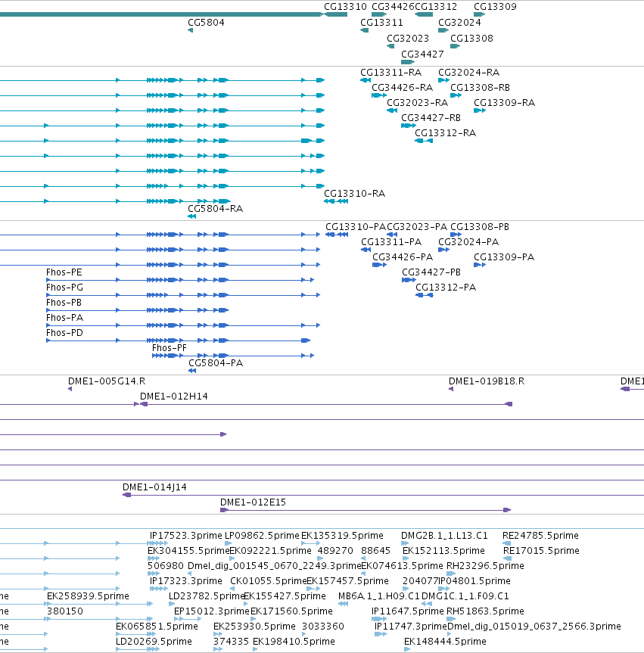Screen dimensions: 644x653
Task: Select the Fhos-PD protein isoform
Action: coord(64,333)
